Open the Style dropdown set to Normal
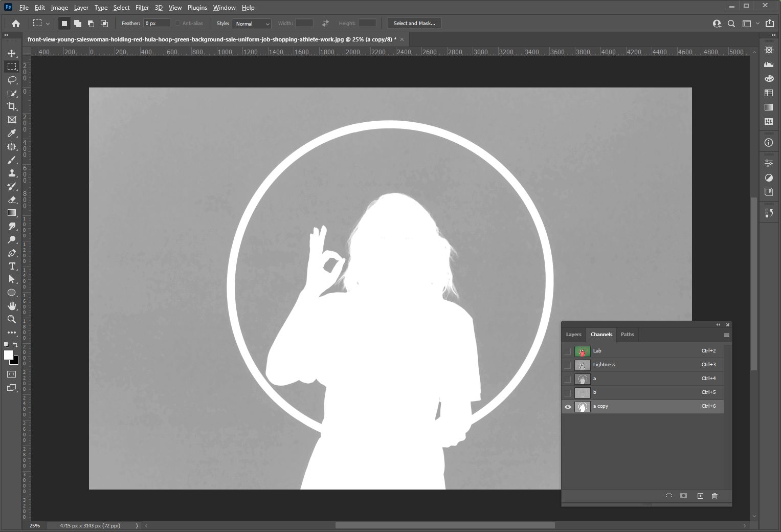The width and height of the screenshot is (781, 532). (x=252, y=24)
